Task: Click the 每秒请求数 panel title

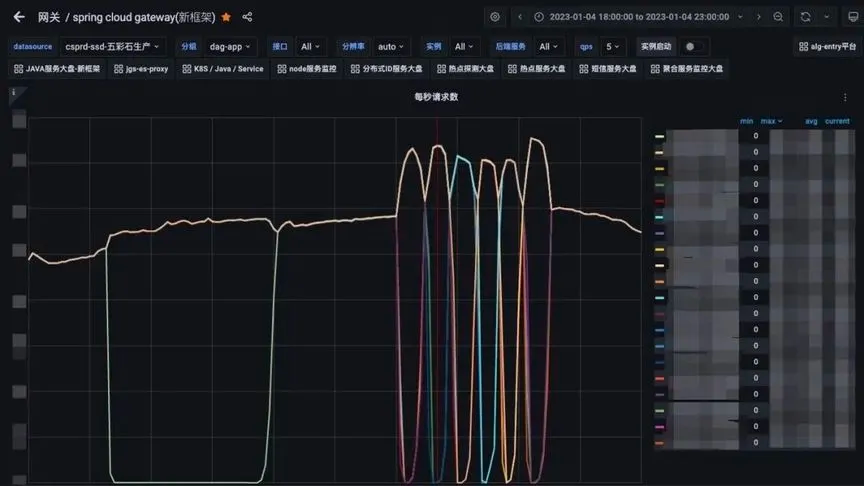Action: [436, 97]
